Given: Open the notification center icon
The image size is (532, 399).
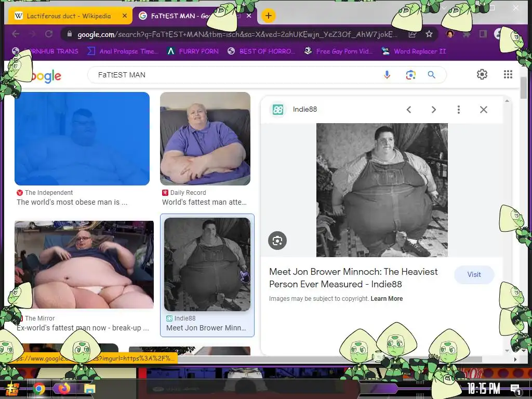Looking at the screenshot, I should tap(515, 389).
